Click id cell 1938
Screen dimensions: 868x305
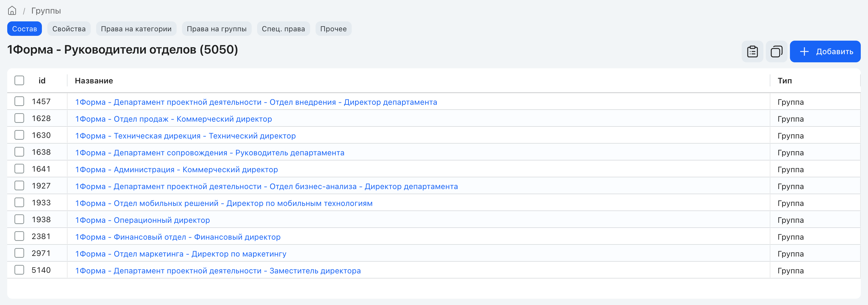(41, 219)
